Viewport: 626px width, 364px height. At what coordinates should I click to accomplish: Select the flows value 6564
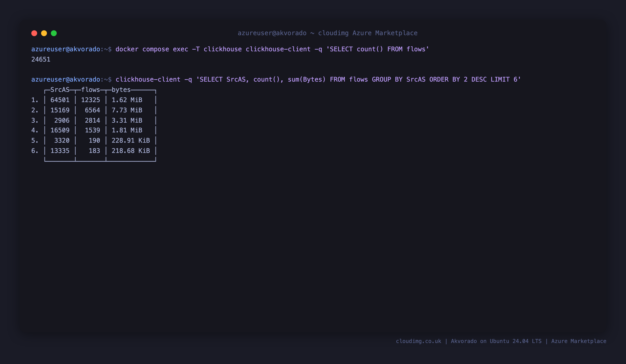92,110
